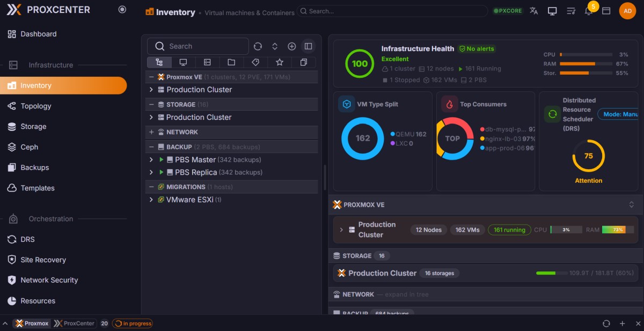Click Production Cluster storage usage bar
This screenshot has height=331, width=644.
pos(551,273)
